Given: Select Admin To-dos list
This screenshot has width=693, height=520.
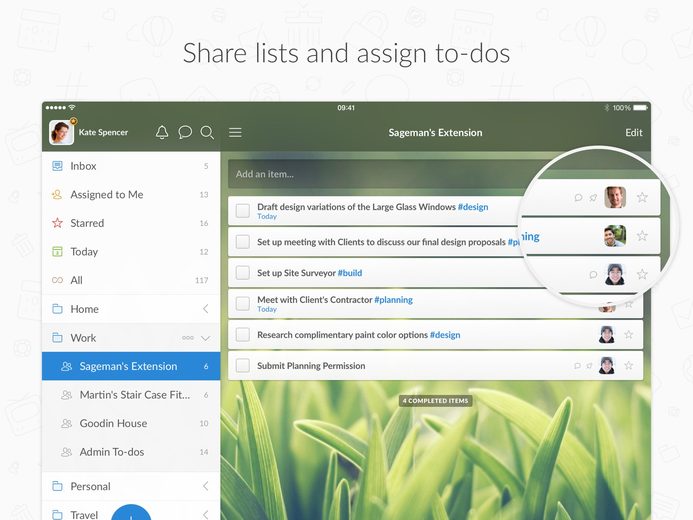Looking at the screenshot, I should (131, 452).
